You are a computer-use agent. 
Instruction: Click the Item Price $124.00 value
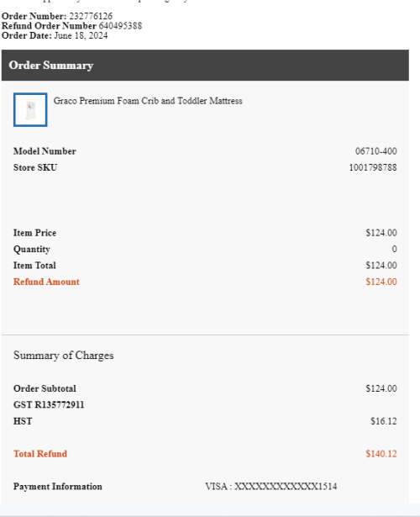click(x=381, y=233)
